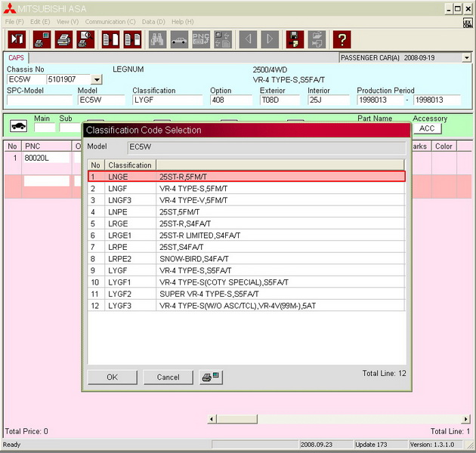The image size is (476, 453).
Task: Open the Data (D) menu
Action: click(x=153, y=22)
